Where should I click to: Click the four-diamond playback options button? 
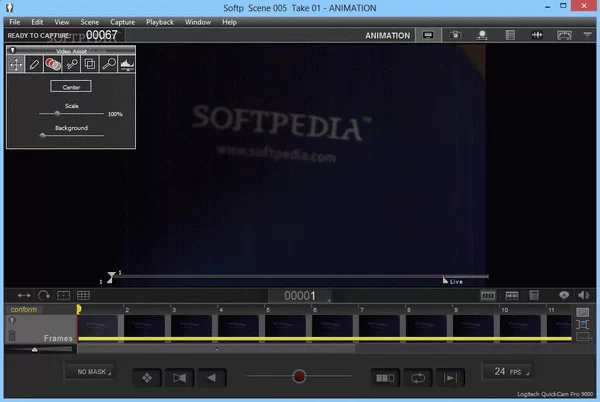pos(147,378)
